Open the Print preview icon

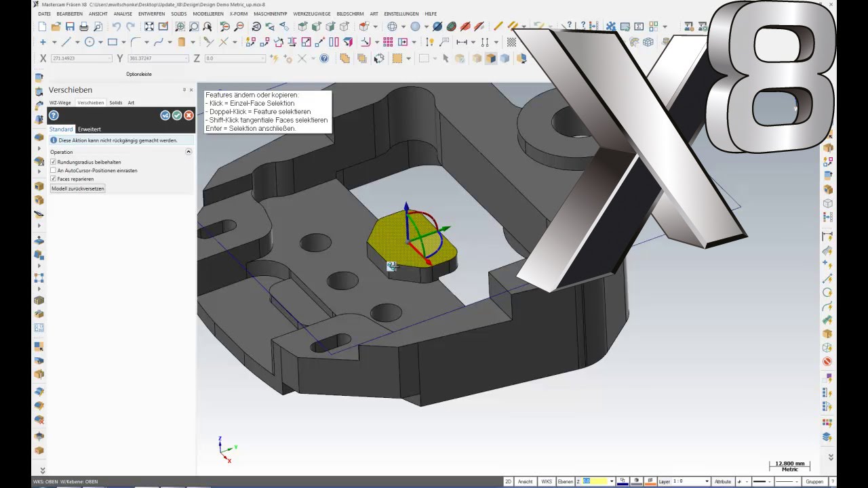(98, 26)
